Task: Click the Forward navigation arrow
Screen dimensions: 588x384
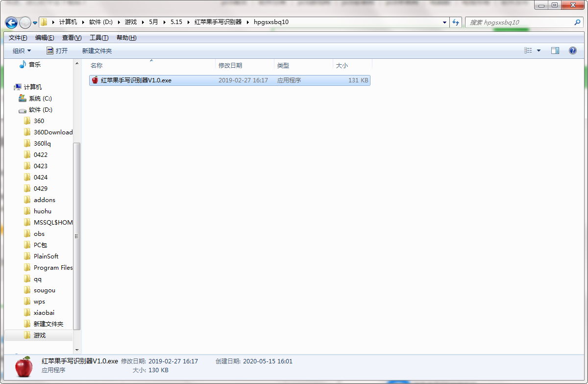Action: pos(25,23)
